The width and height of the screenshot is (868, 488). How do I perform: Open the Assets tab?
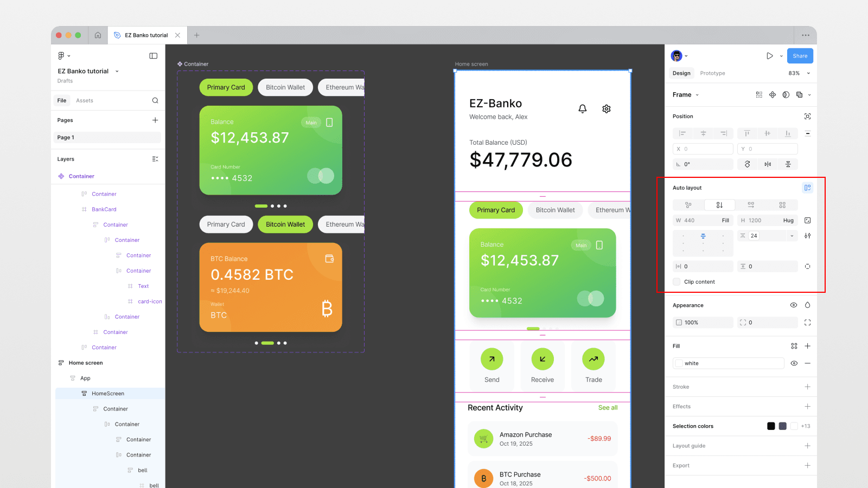(85, 100)
